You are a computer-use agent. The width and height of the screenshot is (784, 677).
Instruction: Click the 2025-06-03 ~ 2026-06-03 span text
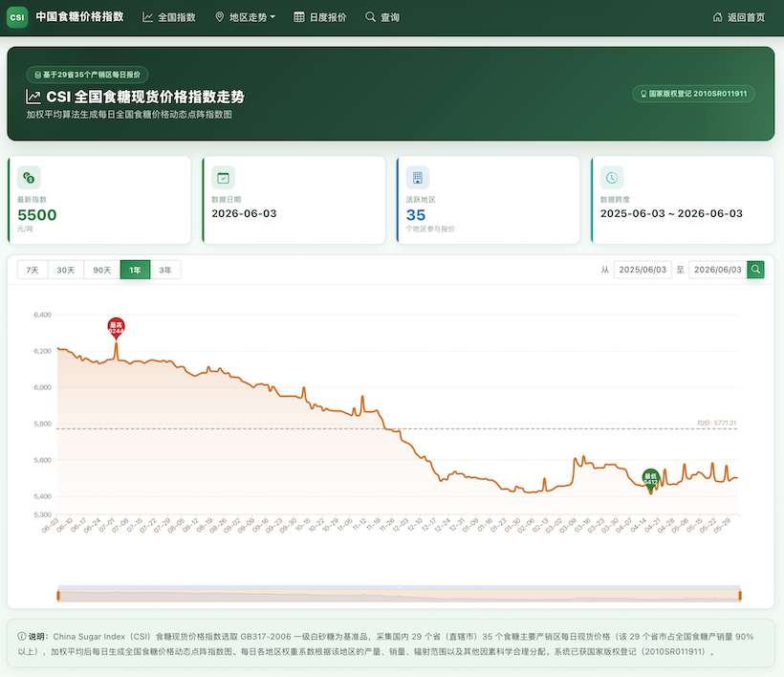coord(671,213)
